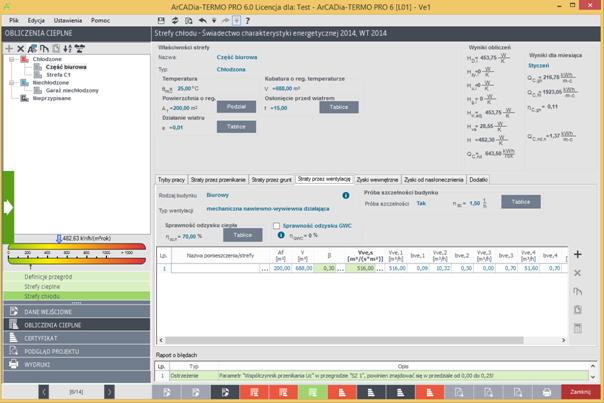The width and height of the screenshot is (604, 403).
Task: Go to Definicje przegród step
Action: (77, 277)
